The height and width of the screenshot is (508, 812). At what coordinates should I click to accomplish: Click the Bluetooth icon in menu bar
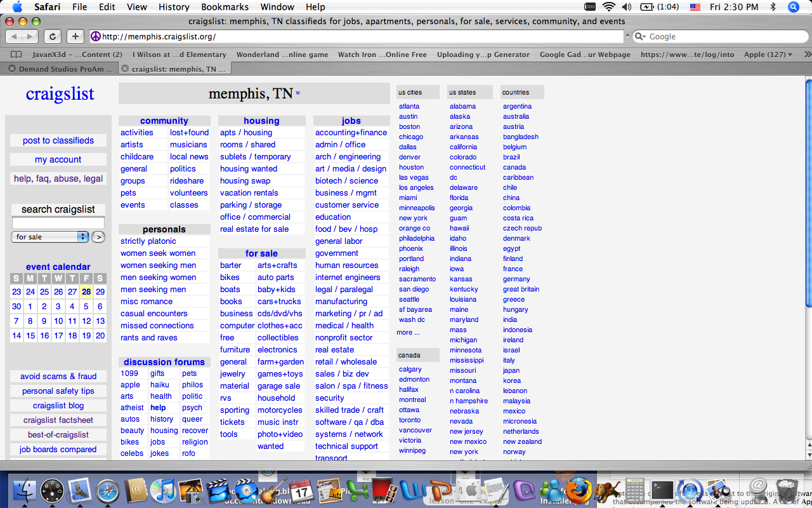pos(773,7)
